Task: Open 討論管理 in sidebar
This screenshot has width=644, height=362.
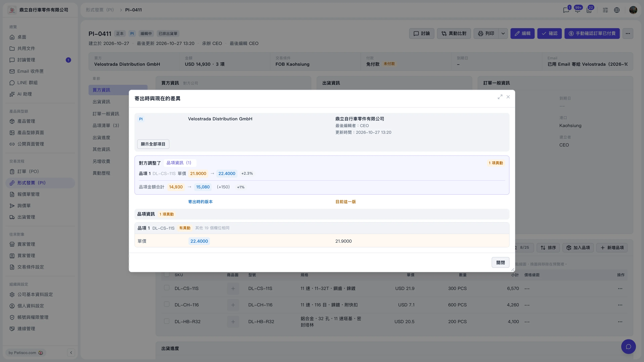Action: coord(40,60)
